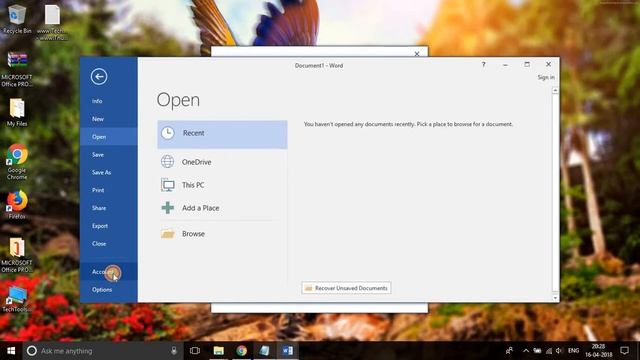Click the Ask me anything search box
640x360 pixels.
pyautogui.click(x=102, y=351)
